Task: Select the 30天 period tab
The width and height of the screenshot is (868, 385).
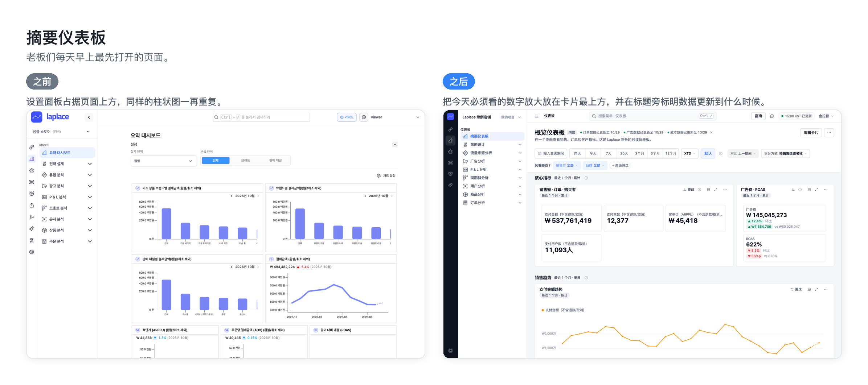Action: point(624,154)
